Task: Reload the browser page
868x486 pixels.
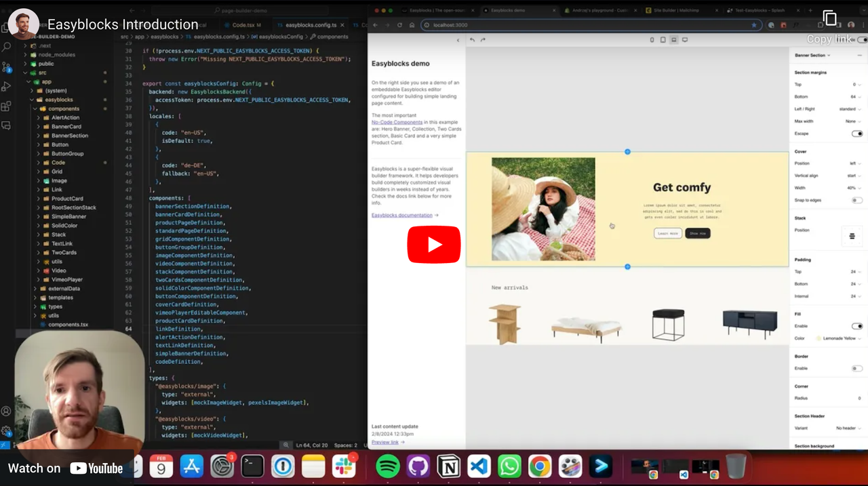Action: point(399,25)
